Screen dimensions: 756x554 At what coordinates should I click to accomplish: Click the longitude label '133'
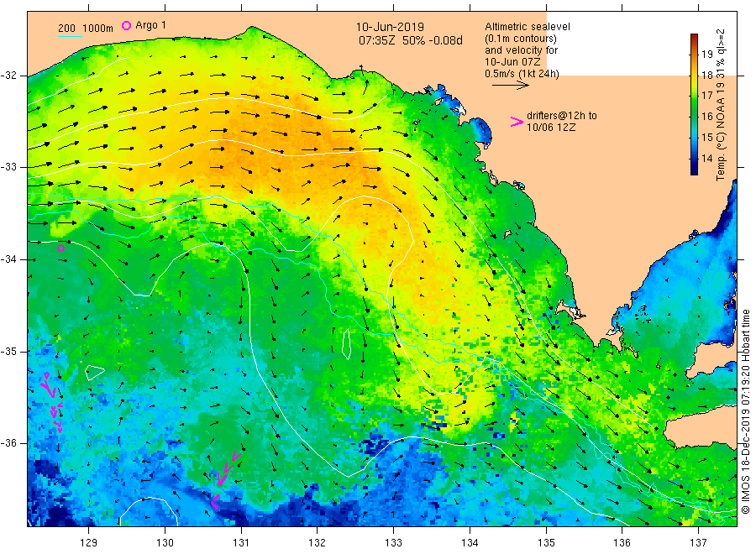393,542
